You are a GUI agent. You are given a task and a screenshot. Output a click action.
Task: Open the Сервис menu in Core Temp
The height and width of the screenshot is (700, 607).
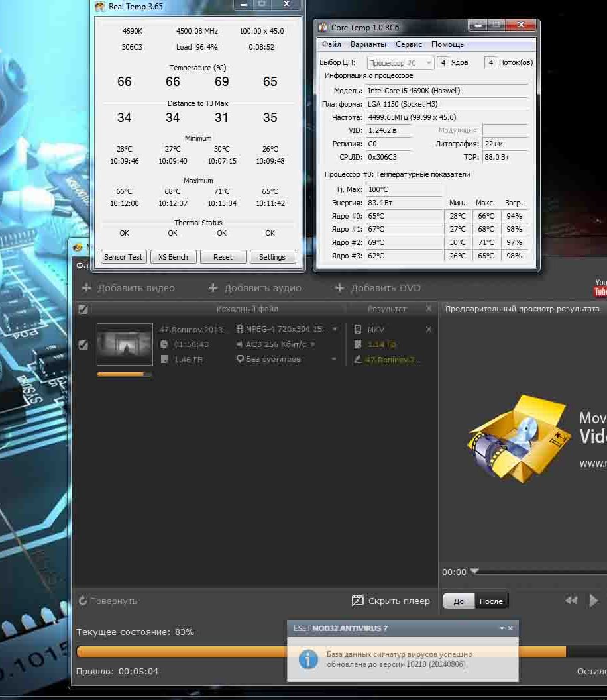(409, 44)
